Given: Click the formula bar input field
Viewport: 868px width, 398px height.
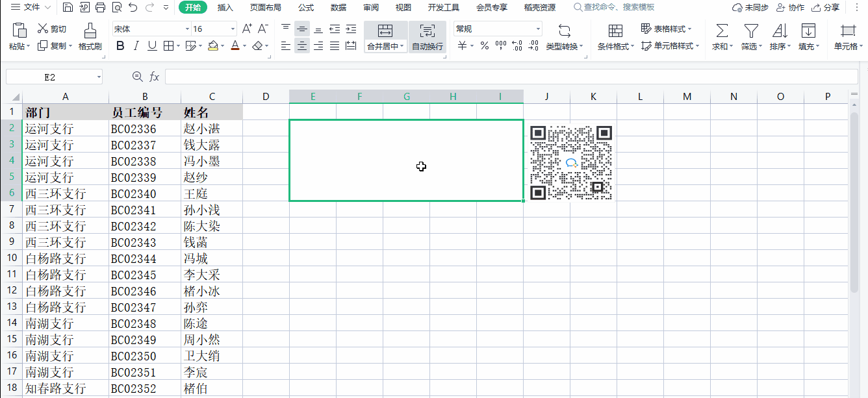Looking at the screenshot, I should click(511, 77).
